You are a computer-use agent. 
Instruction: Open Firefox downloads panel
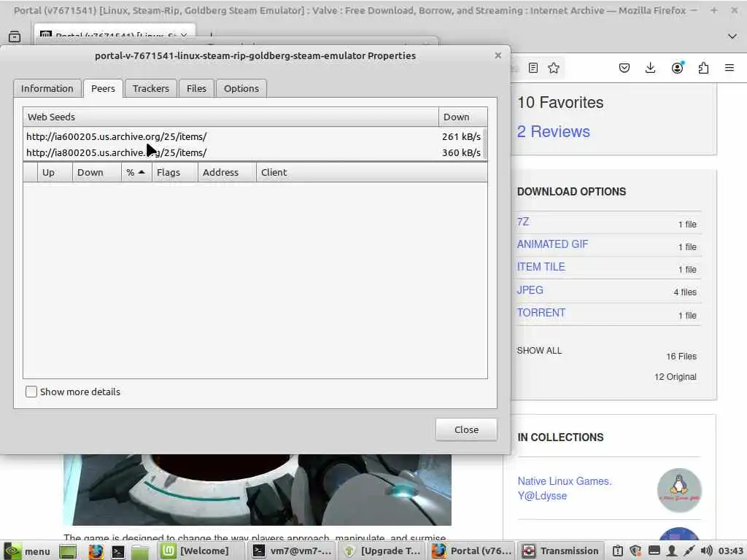tap(650, 68)
